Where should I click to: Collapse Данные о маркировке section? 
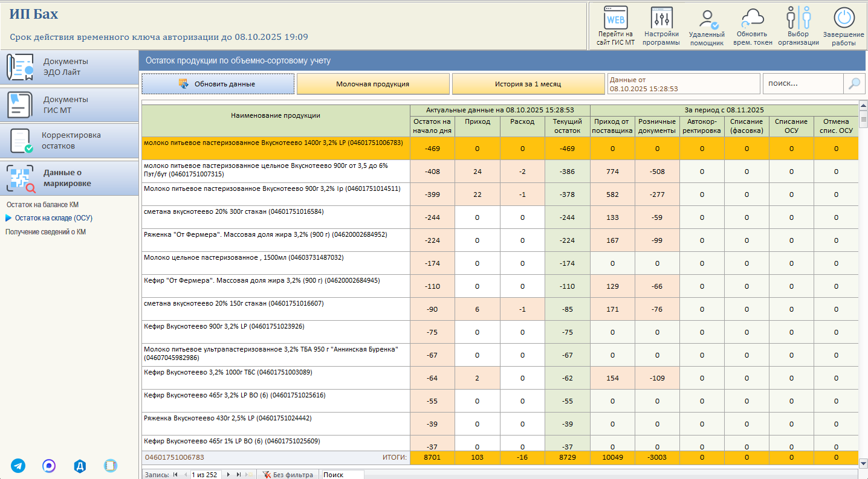point(70,178)
